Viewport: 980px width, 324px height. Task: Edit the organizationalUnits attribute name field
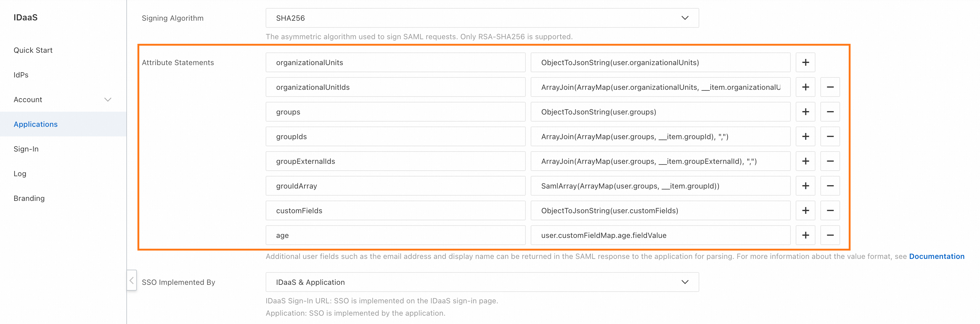(x=395, y=62)
